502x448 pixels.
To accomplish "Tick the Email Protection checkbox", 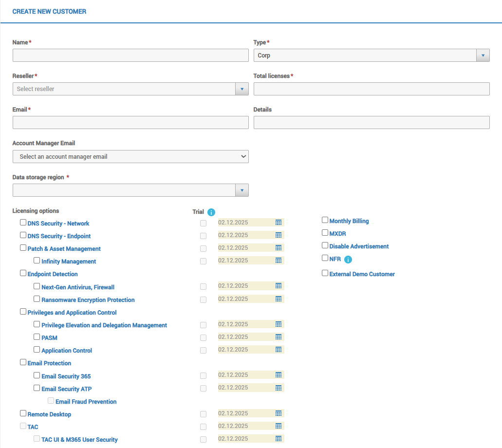I will click(x=23, y=362).
